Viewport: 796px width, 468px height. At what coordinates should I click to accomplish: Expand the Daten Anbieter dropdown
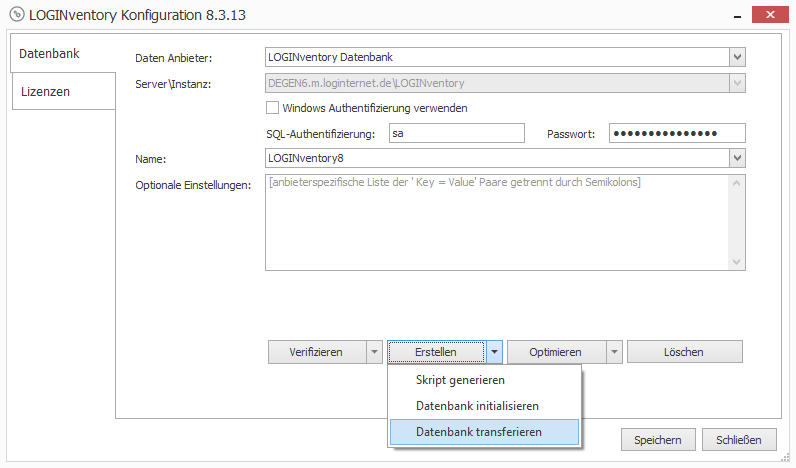coord(737,57)
